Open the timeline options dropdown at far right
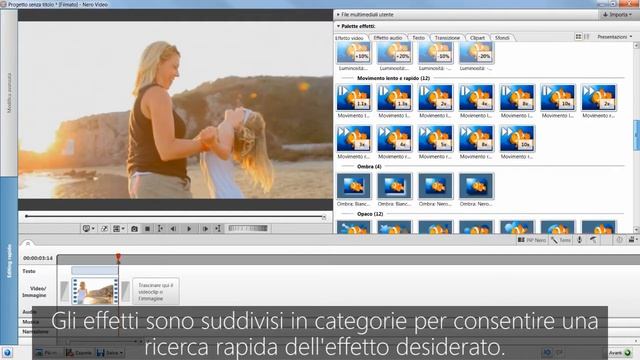This screenshot has height=360, width=640. [633, 240]
